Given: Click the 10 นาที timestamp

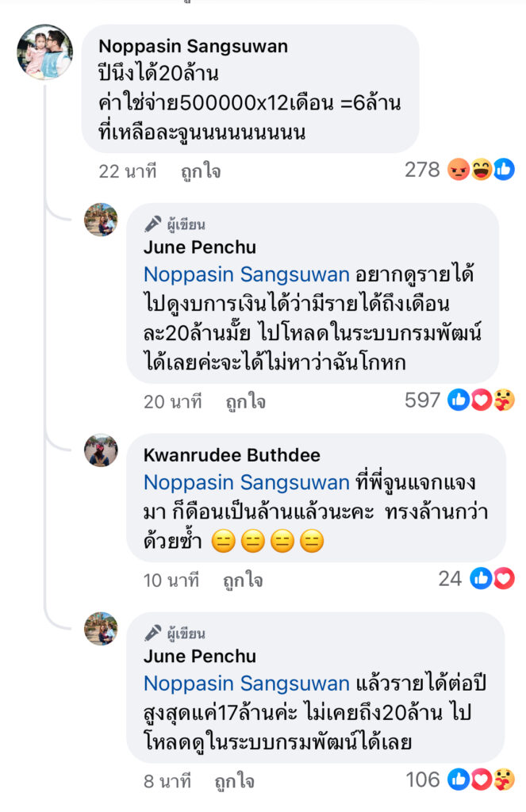Looking at the screenshot, I should click(x=172, y=580).
